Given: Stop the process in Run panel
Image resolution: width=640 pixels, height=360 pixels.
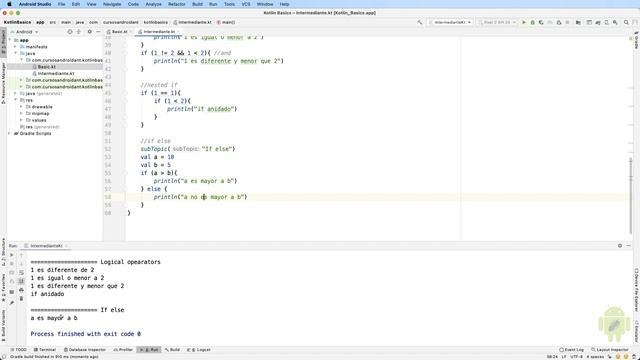Looking at the screenshot, I should coord(12,264).
